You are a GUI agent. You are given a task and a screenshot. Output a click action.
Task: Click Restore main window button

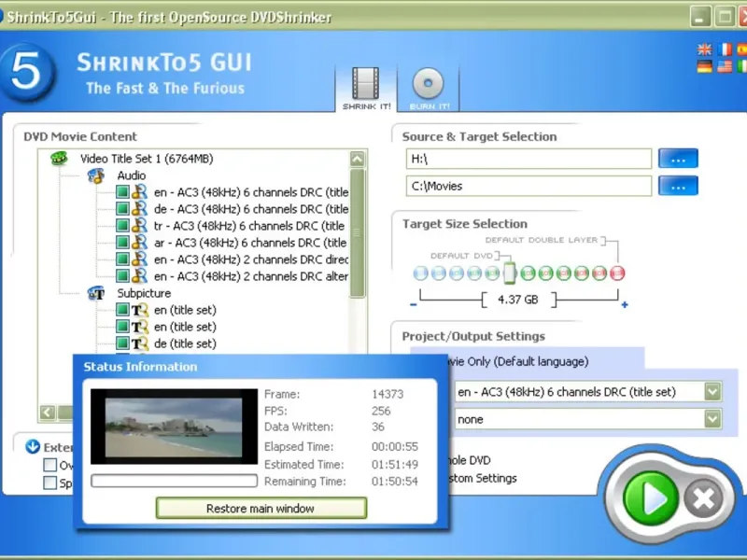[x=261, y=509]
